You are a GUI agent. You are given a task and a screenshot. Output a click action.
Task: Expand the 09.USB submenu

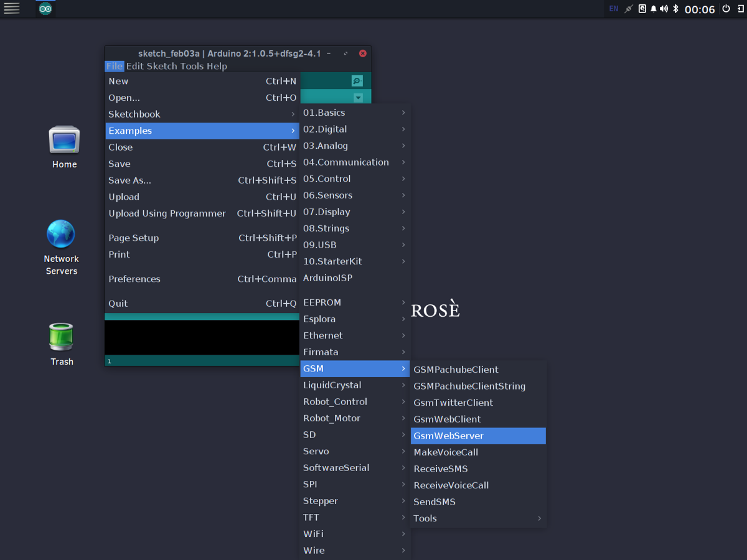(x=355, y=245)
